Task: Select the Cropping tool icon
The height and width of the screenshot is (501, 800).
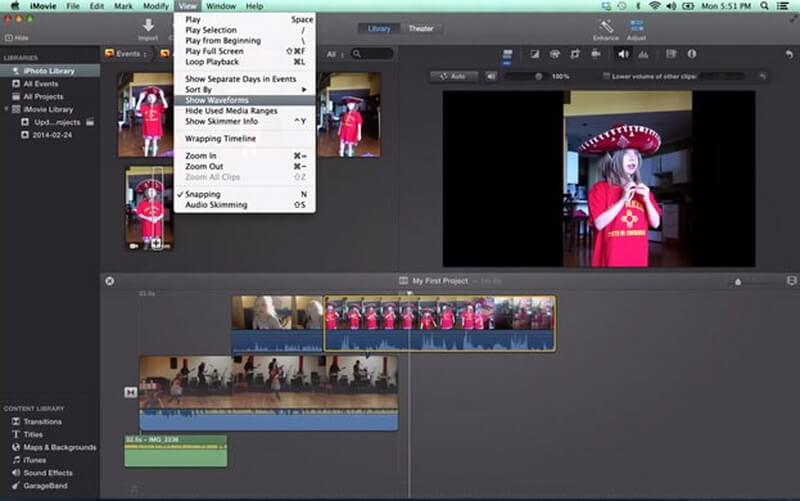Action: (x=575, y=53)
